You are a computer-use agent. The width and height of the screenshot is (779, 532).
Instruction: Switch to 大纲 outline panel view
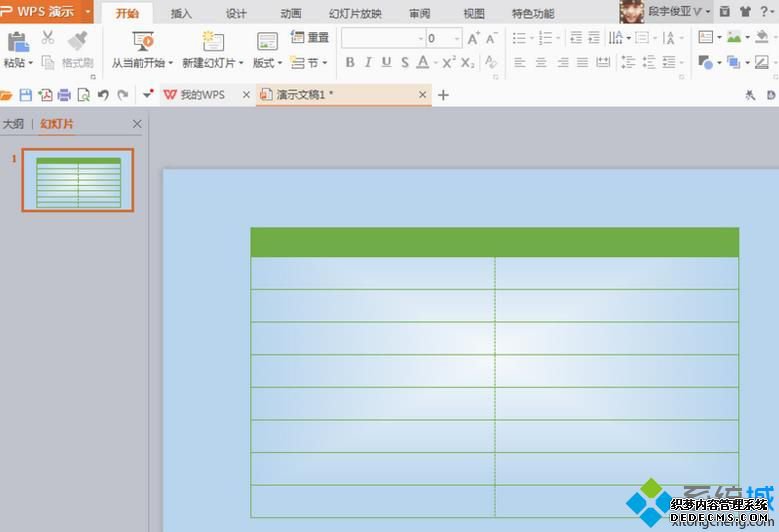13,124
